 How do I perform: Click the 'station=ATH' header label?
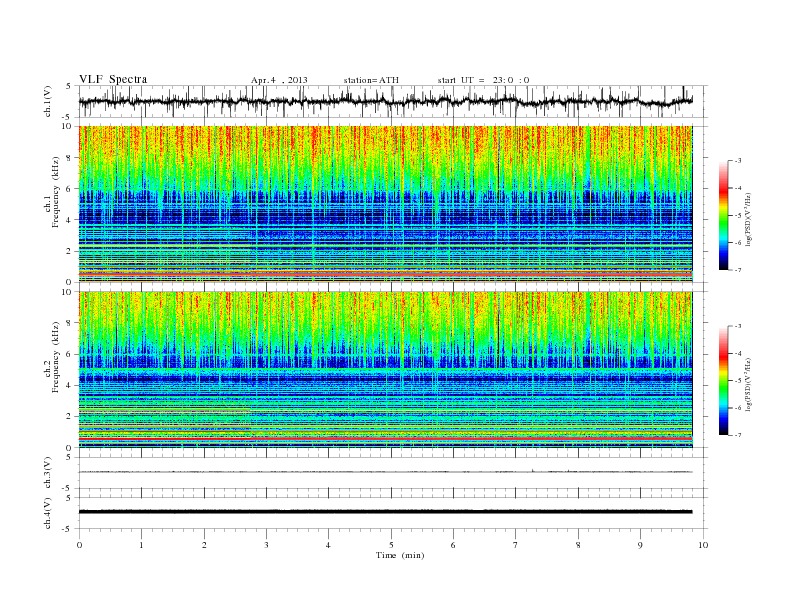point(371,80)
